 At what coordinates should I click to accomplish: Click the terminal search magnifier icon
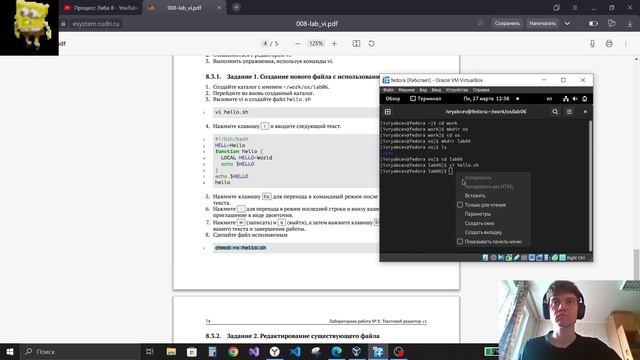(x=555, y=111)
